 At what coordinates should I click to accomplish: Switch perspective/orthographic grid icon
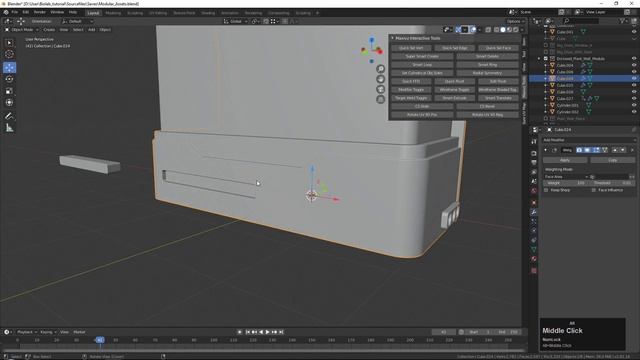click(x=380, y=100)
